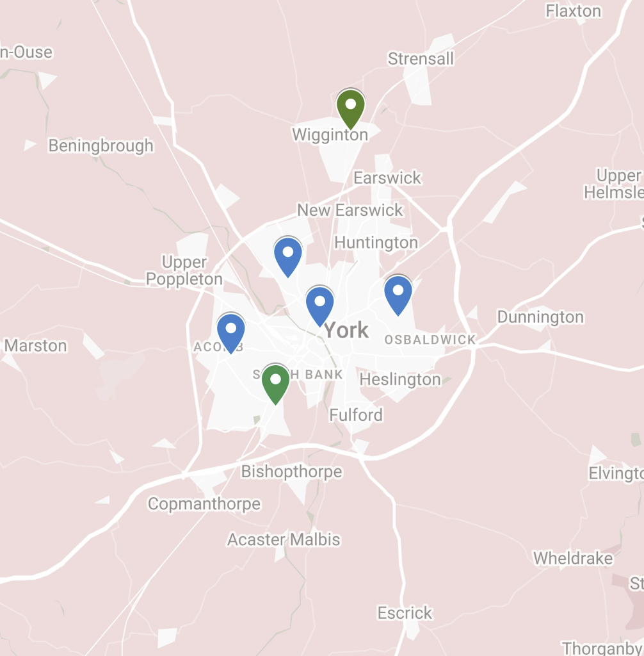The image size is (644, 656).
Task: Click the New Earswick label
Action: point(350,210)
